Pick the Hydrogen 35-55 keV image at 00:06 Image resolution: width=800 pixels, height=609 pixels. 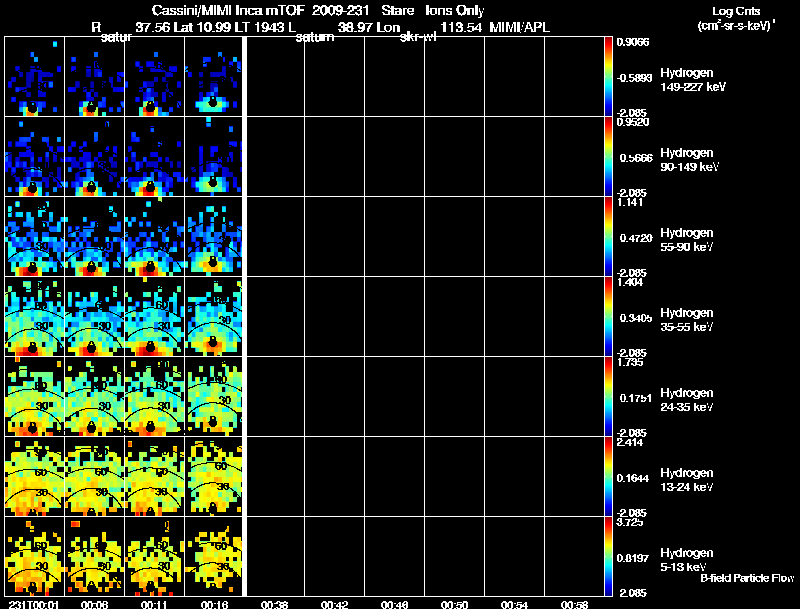point(94,317)
